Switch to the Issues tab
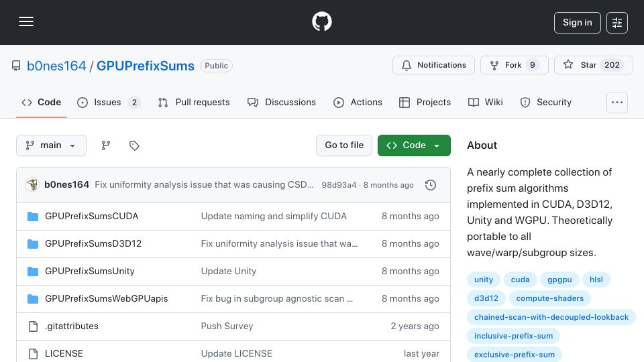The height and width of the screenshot is (362, 644). [109, 102]
